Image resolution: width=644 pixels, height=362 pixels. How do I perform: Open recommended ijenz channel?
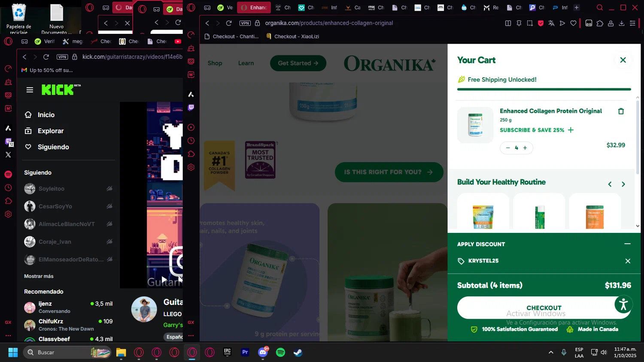click(68, 307)
